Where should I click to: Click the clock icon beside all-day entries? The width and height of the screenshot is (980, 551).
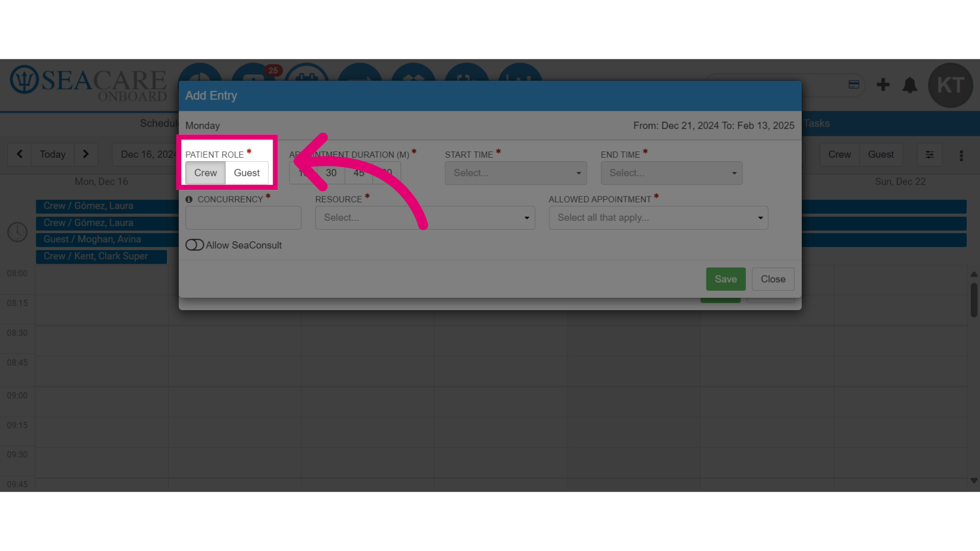17,232
